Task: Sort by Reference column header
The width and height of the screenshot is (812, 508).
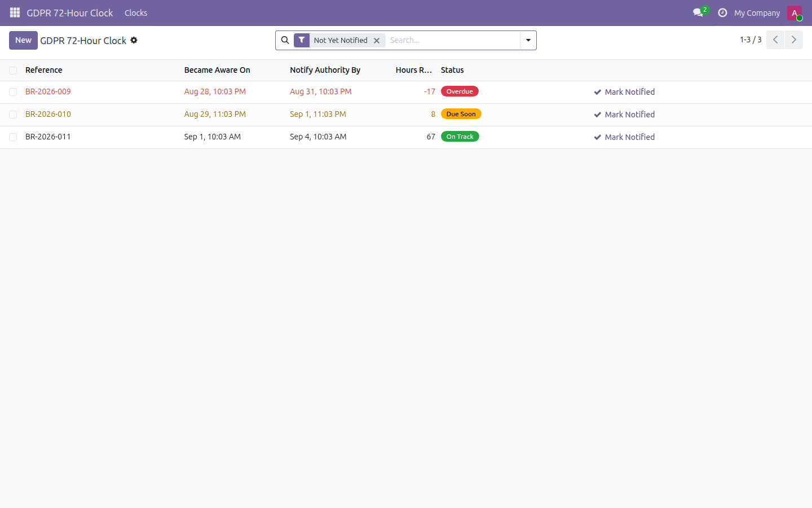Action: [x=44, y=70]
